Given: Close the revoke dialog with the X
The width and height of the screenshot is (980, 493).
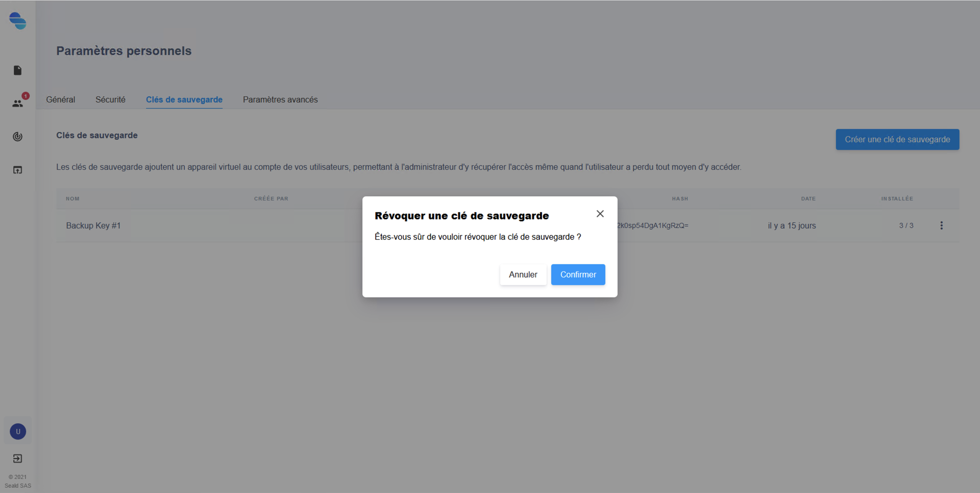Looking at the screenshot, I should (600, 214).
